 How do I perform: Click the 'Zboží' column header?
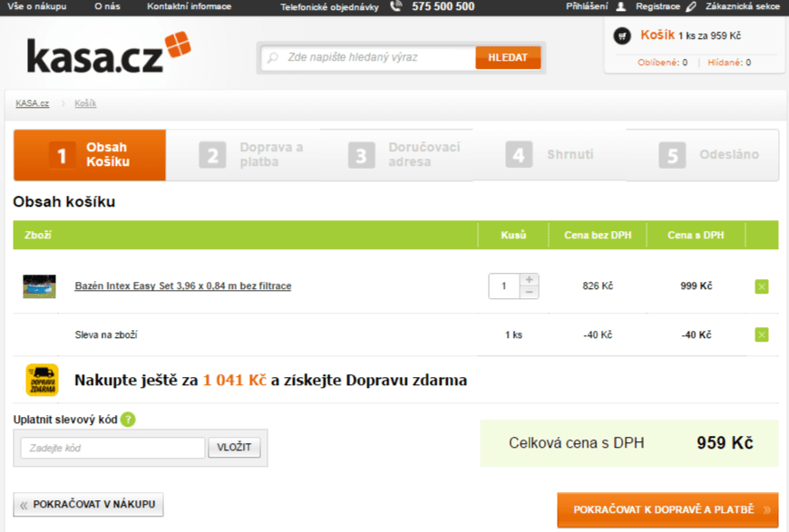click(38, 236)
